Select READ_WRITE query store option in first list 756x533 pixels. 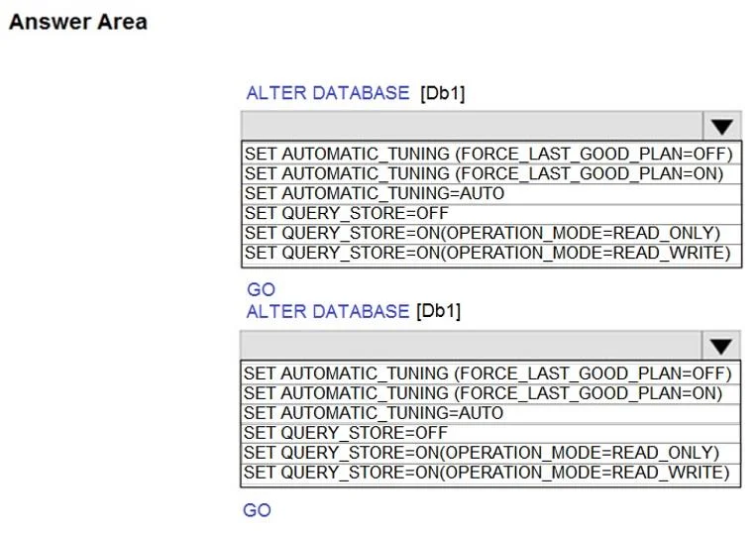pyautogui.click(x=491, y=254)
